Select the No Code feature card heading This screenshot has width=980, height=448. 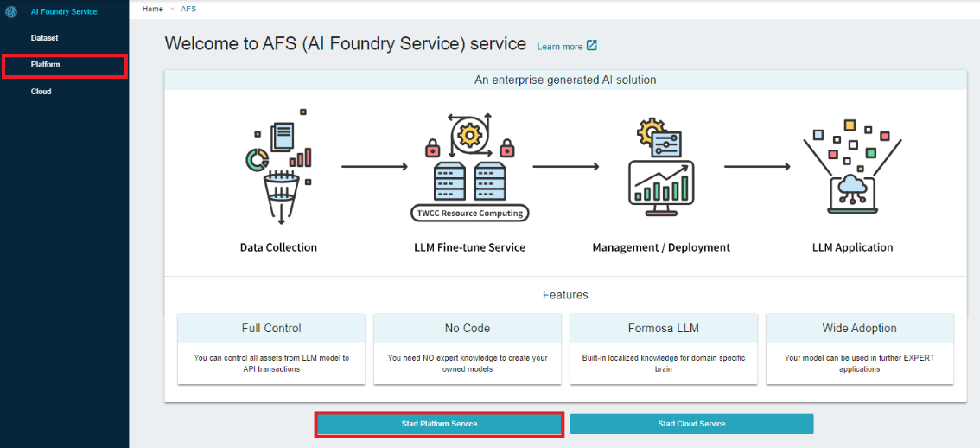468,328
